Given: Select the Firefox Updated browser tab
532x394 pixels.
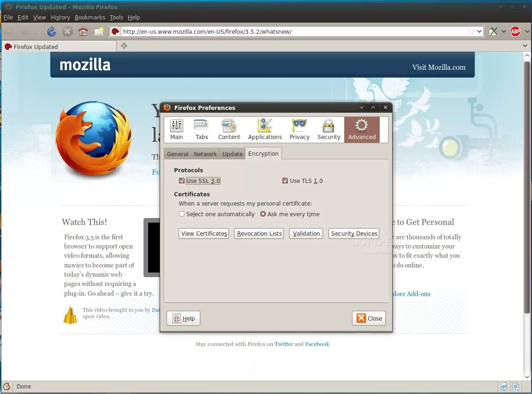Looking at the screenshot, I should [59, 47].
